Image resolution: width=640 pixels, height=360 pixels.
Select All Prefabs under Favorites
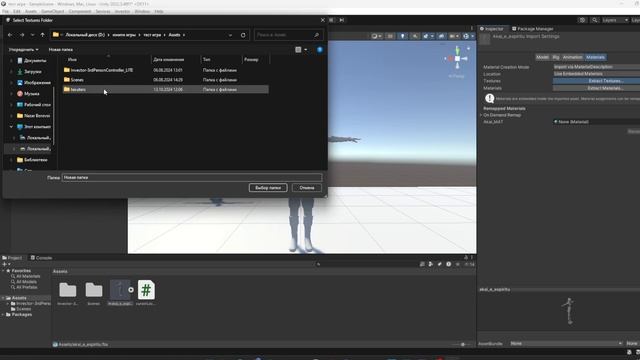pos(24,287)
